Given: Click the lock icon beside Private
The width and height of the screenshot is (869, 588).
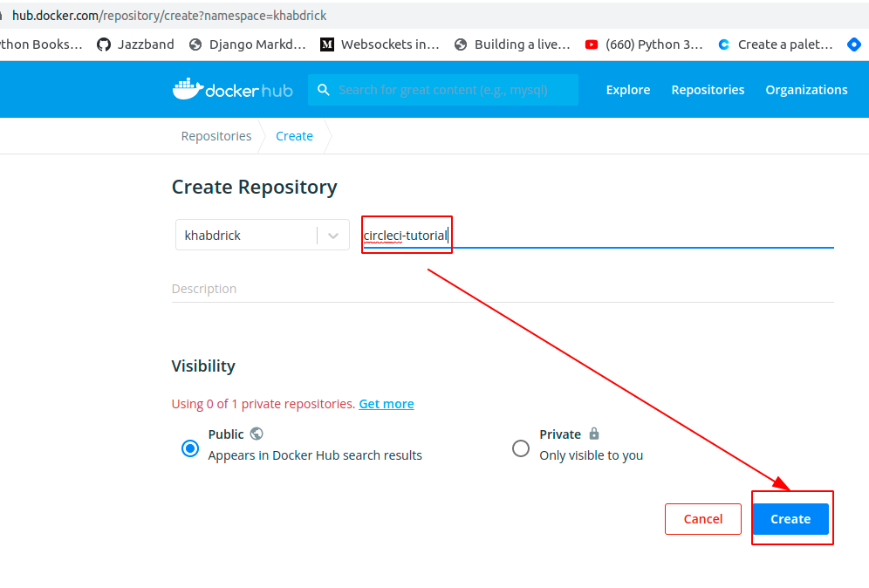Looking at the screenshot, I should tap(594, 434).
